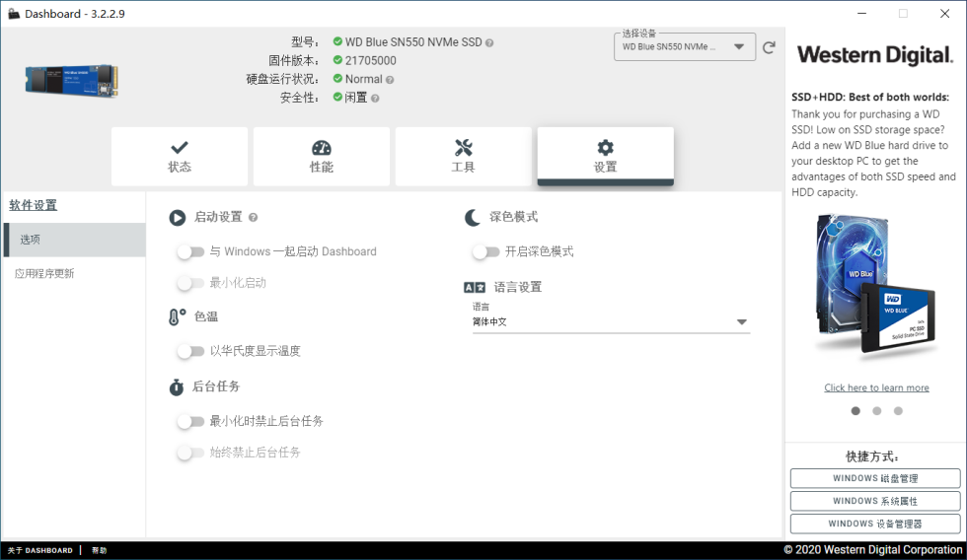Screen dimensions: 967x560
Task: Click the WD Blue SN550 NVMe SSD model text
Action: pos(413,41)
